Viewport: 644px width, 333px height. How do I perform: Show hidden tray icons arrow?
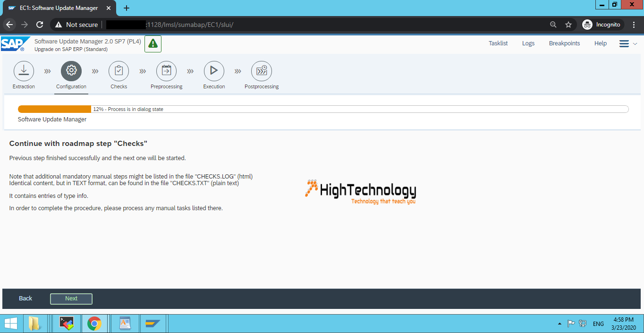559,324
